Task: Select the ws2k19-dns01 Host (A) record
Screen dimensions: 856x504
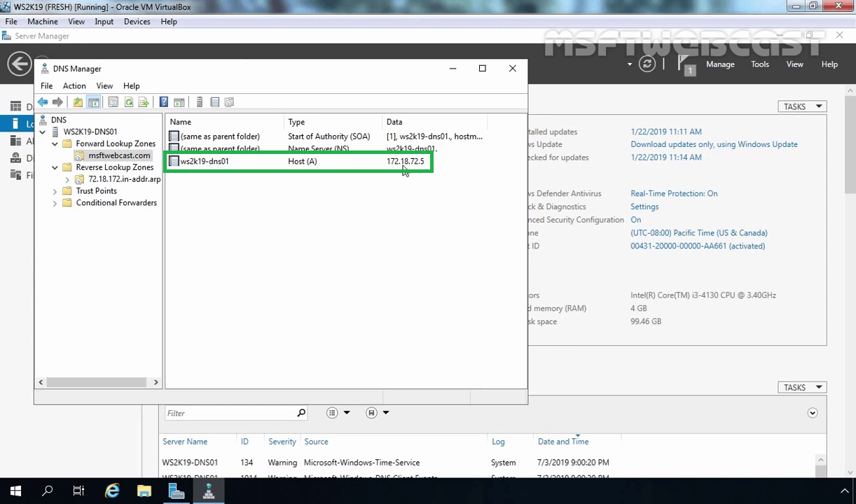Action: [299, 161]
